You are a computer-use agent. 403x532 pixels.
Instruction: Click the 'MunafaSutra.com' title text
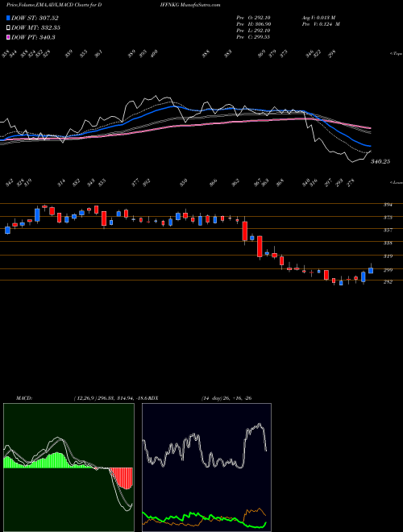(201, 5)
